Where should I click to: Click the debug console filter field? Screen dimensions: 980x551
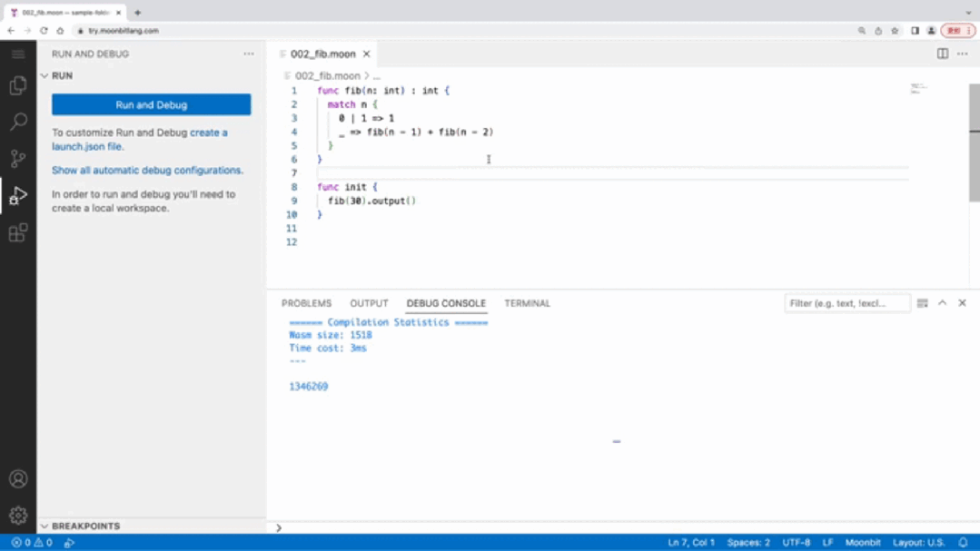(846, 303)
